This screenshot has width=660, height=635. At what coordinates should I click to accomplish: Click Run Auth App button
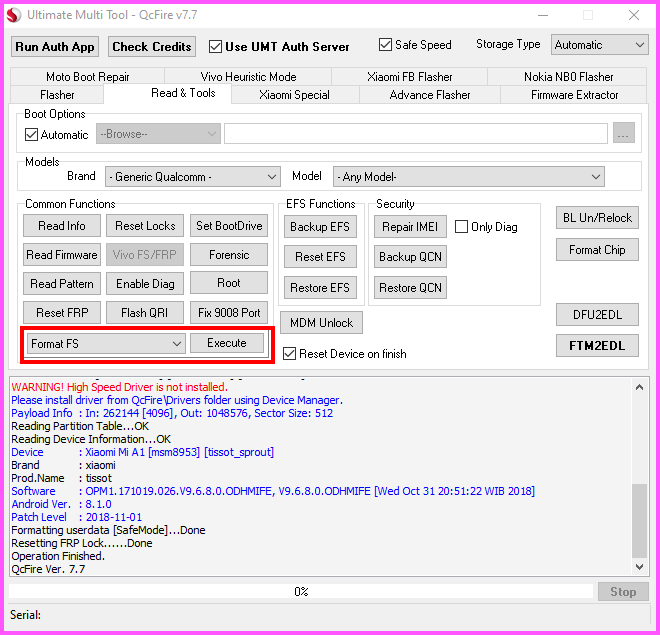point(55,47)
